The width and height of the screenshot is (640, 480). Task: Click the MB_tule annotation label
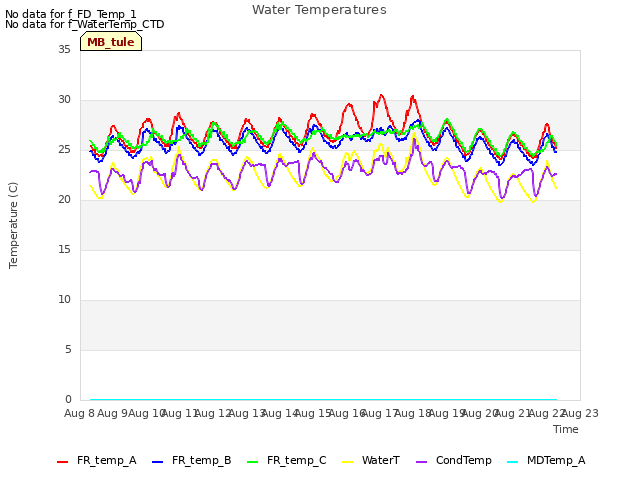pos(111,42)
